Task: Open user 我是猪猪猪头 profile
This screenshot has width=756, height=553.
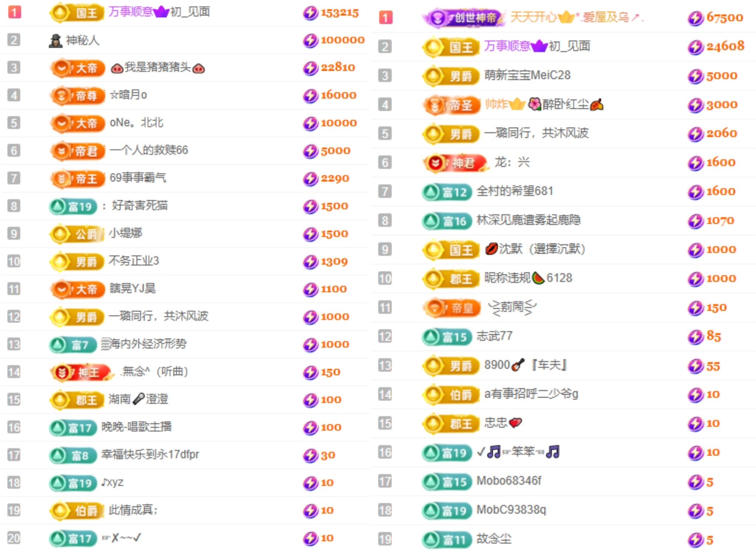Action: (158, 68)
